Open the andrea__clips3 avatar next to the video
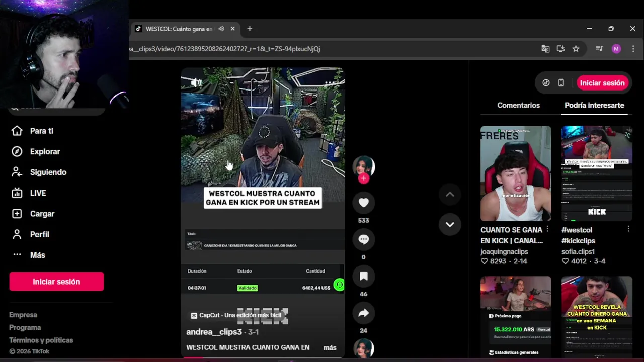The image size is (644, 362). point(364,166)
